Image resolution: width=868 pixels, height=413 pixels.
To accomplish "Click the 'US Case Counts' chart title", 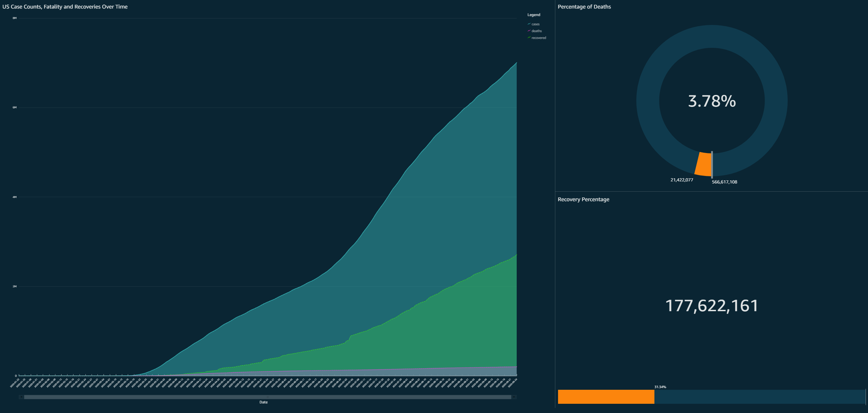I will tap(65, 7).
